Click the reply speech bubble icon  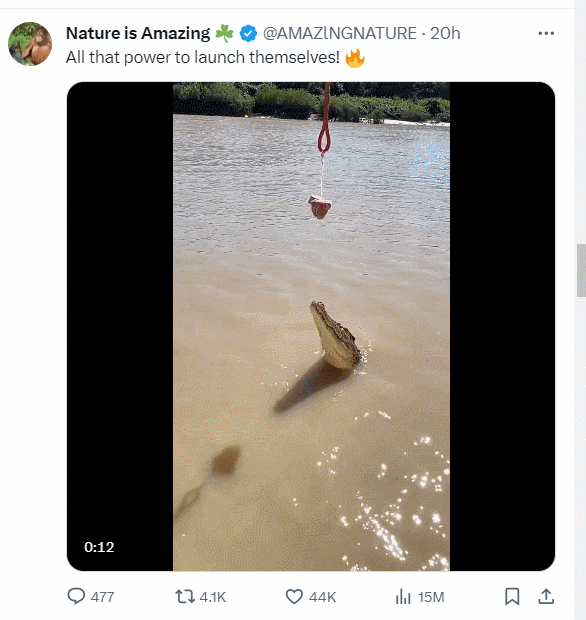(76, 596)
